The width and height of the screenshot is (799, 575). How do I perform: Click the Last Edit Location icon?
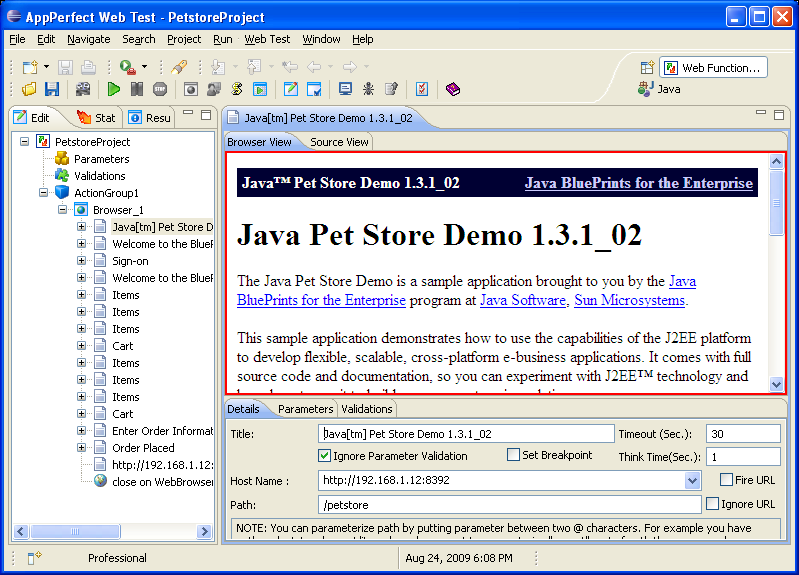point(290,67)
